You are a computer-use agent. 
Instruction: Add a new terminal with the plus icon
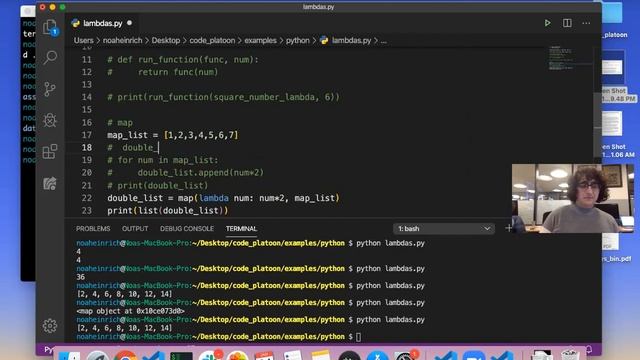[509, 228]
